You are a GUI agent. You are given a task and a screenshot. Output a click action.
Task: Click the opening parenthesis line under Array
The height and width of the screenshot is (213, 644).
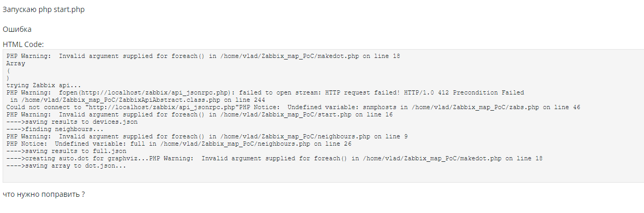click(x=8, y=70)
